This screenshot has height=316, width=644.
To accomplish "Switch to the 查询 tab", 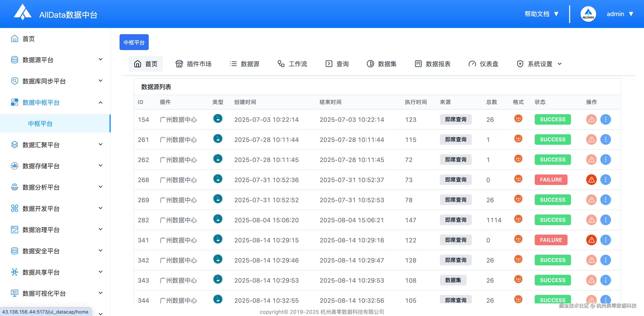I will [x=337, y=64].
